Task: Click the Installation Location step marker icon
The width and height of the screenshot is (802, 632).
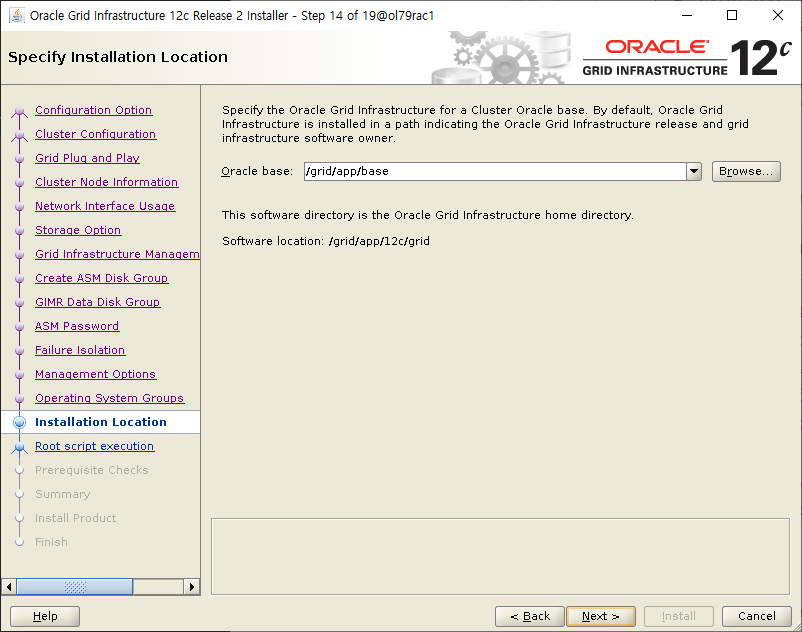Action: coord(19,422)
